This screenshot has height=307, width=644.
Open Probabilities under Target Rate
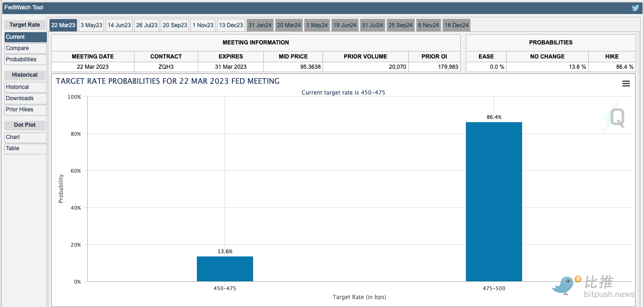pos(25,59)
